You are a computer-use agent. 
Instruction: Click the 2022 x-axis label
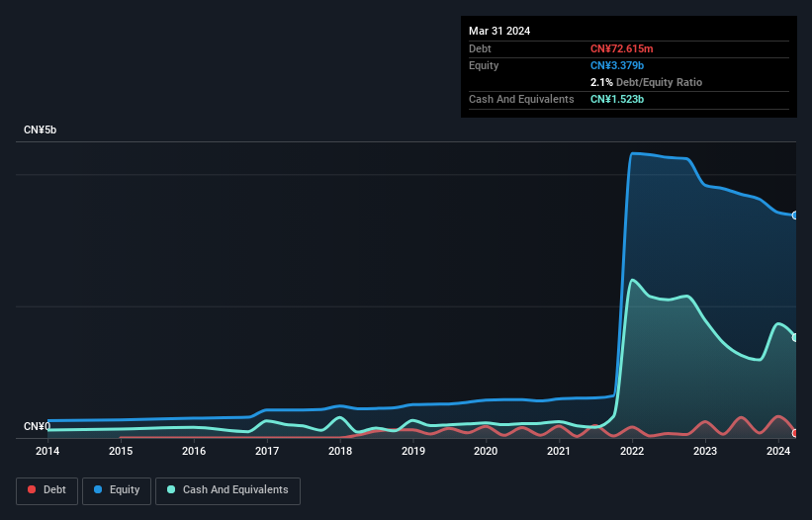[x=632, y=451]
